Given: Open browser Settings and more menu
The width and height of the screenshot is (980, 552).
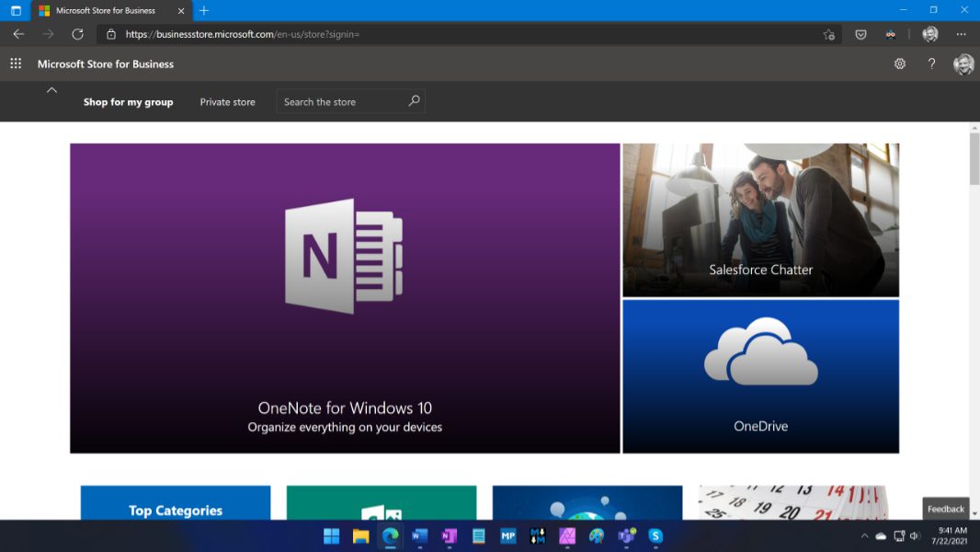Looking at the screenshot, I should 961,34.
